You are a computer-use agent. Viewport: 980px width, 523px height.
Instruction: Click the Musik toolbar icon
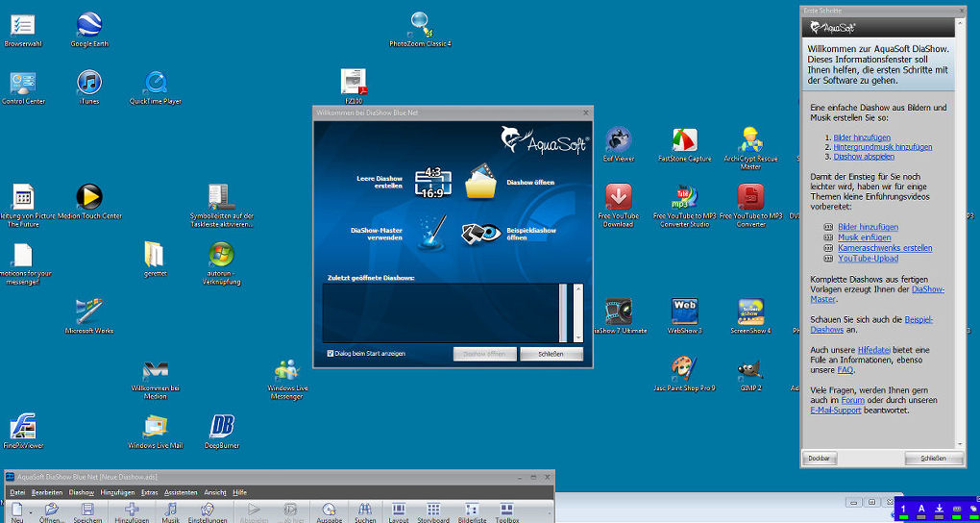(x=169, y=511)
